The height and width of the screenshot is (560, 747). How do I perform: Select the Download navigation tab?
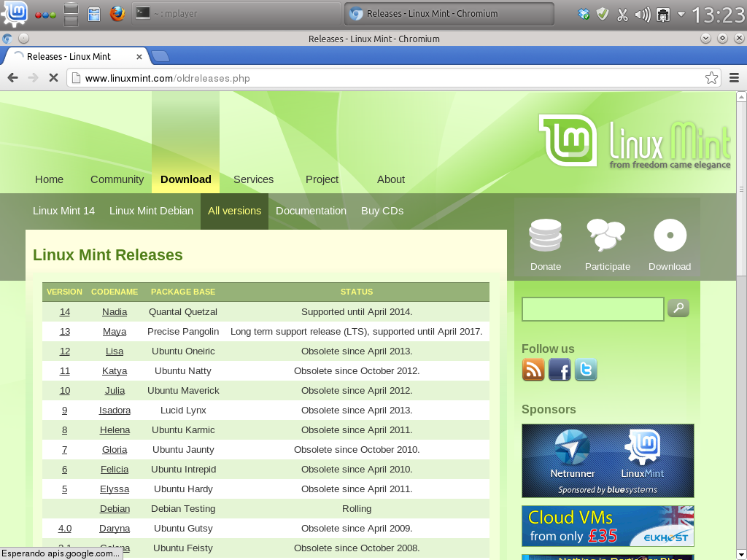[186, 179]
